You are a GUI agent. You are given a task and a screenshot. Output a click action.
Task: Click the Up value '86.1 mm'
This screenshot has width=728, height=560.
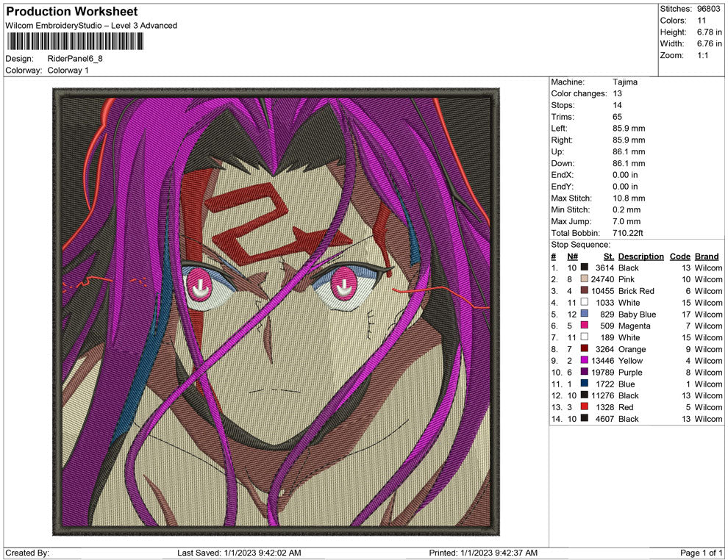[629, 151]
